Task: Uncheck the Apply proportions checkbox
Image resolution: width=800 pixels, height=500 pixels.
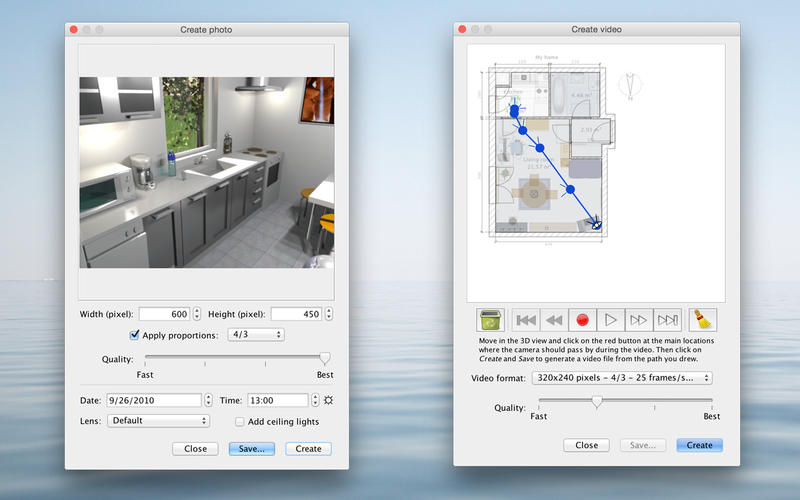Action: 135,335
